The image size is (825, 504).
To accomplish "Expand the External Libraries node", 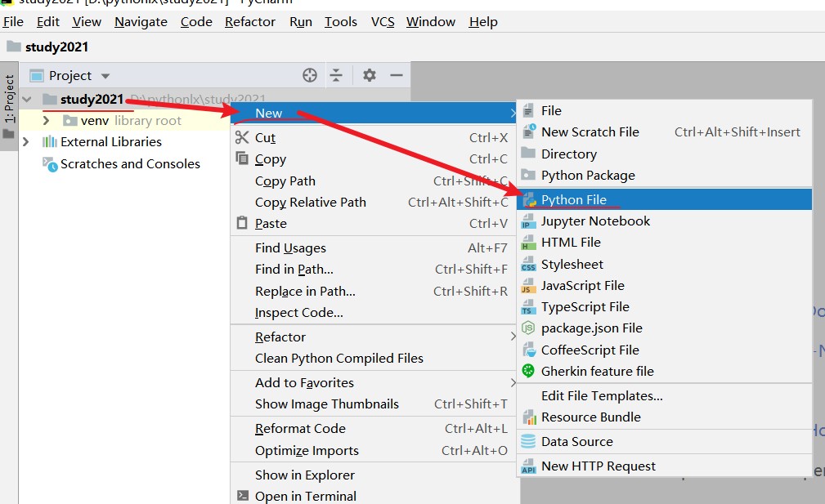I will tap(26, 141).
